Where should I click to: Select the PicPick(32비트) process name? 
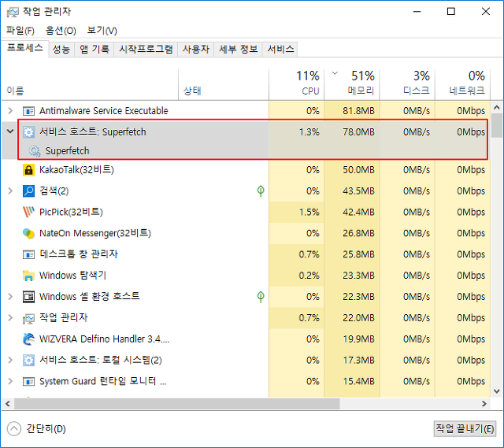[71, 212]
